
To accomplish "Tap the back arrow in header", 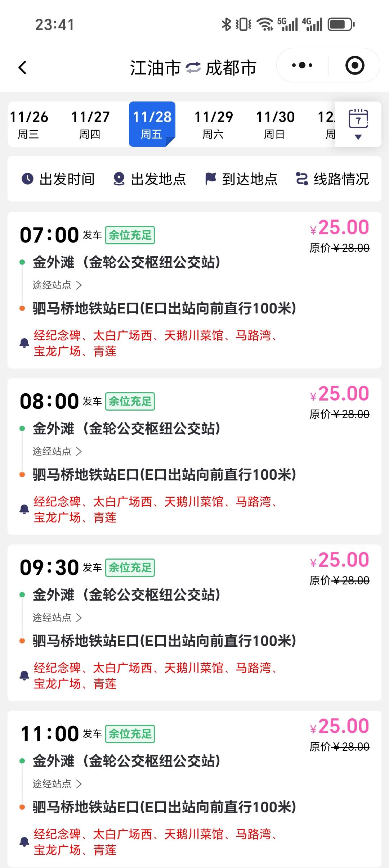I will tap(22, 68).
